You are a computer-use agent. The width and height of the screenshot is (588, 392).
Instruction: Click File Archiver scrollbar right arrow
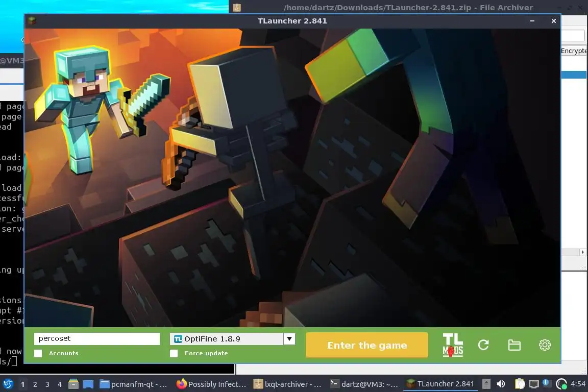[582, 252]
